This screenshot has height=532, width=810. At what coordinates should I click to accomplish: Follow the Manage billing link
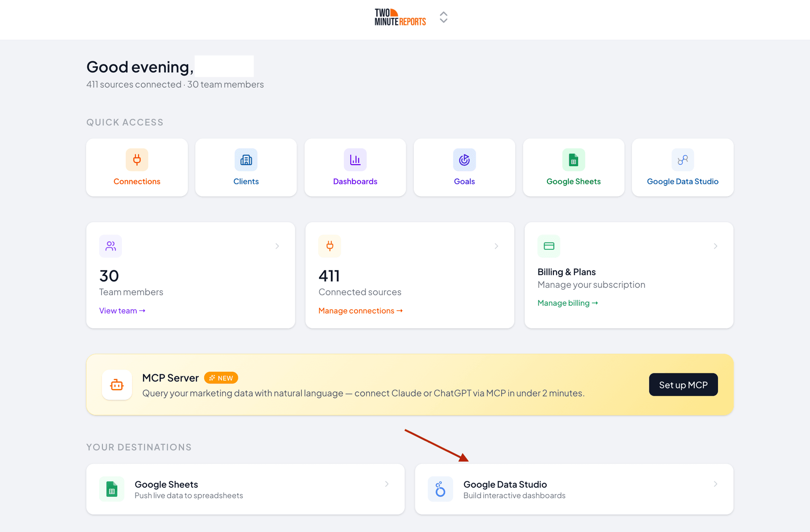pos(568,303)
